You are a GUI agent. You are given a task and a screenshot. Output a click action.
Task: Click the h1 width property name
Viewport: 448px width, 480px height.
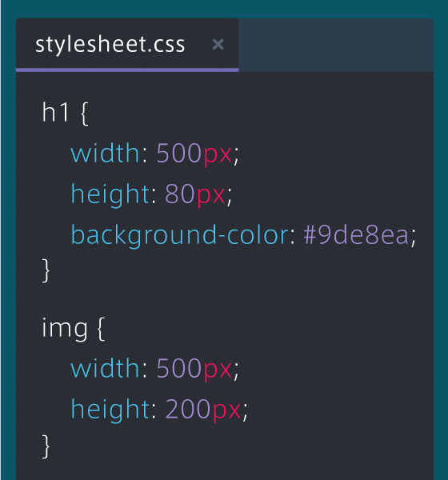(106, 153)
